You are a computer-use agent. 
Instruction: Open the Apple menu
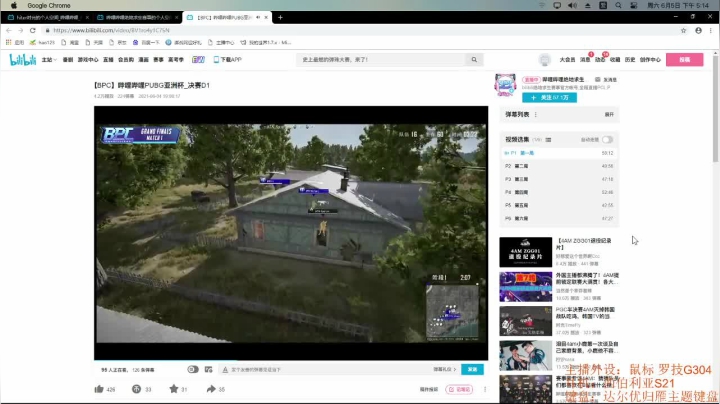tap(14, 6)
